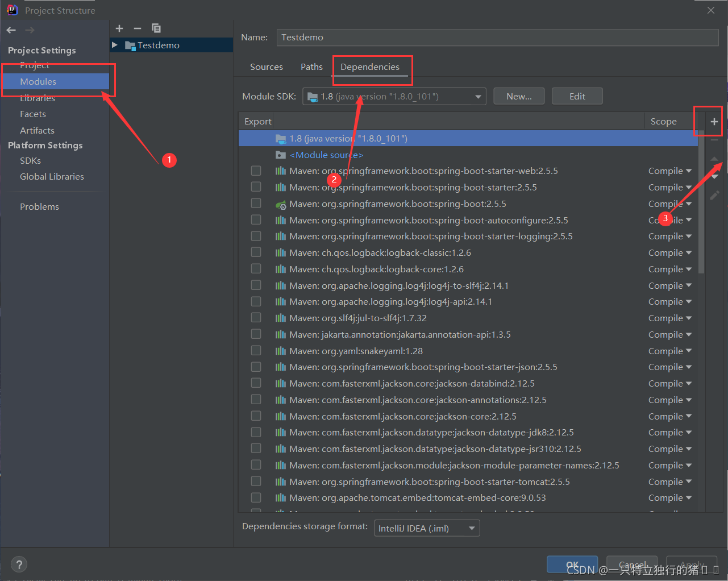Image resolution: width=728 pixels, height=581 pixels.
Task: Check export box for spring-boot-starter:2.5.5
Action: point(256,187)
